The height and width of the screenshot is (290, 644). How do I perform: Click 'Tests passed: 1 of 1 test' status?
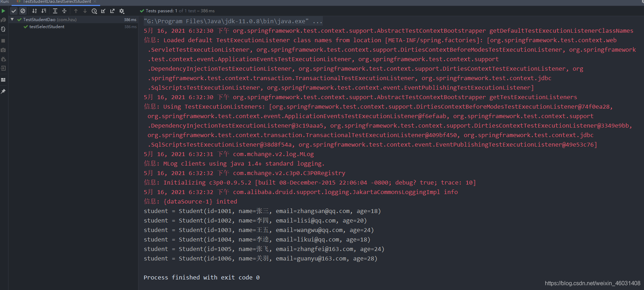pyautogui.click(x=177, y=11)
